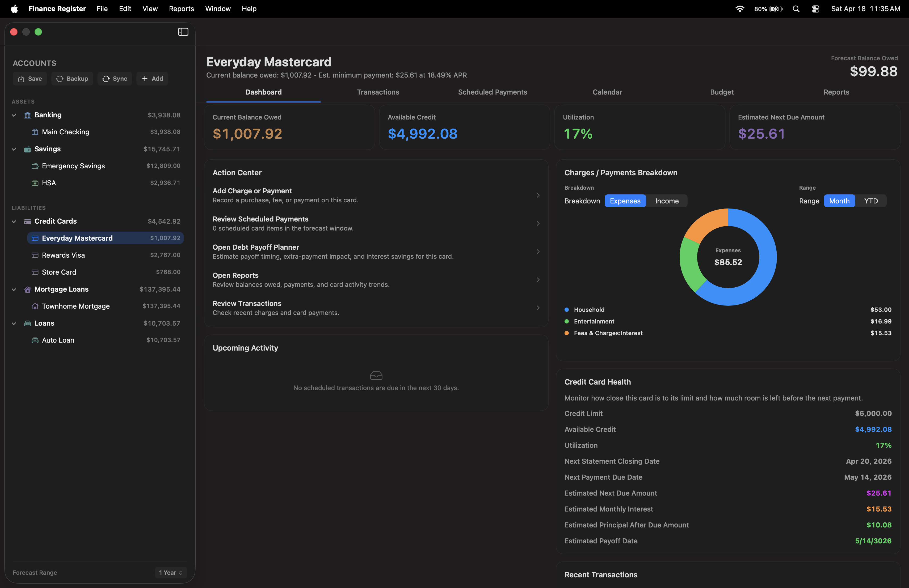Collapse the Loans group
The image size is (909, 588).
(x=14, y=323)
